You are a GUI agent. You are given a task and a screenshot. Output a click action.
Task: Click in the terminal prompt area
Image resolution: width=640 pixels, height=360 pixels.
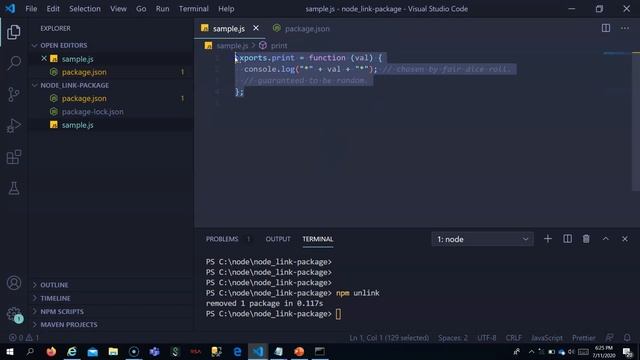338,314
